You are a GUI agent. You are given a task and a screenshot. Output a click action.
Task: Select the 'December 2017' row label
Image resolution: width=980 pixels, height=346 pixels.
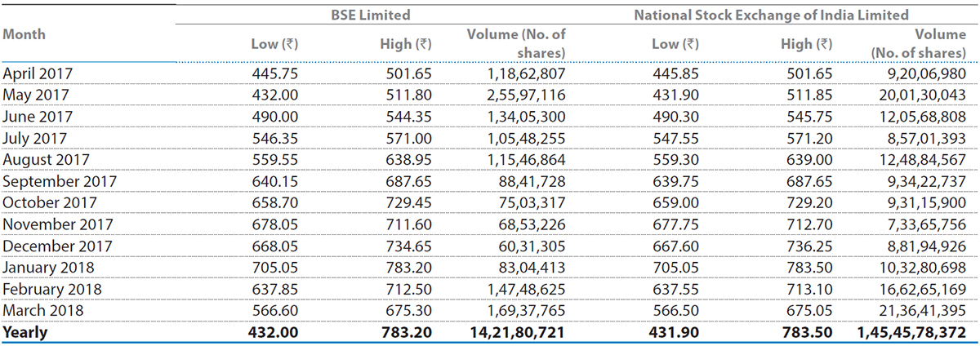(57, 246)
